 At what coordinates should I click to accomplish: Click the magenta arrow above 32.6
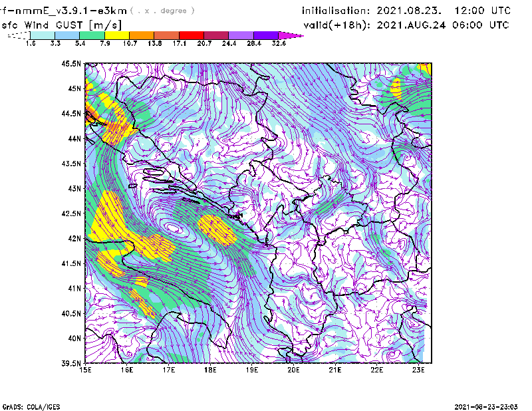pos(290,35)
